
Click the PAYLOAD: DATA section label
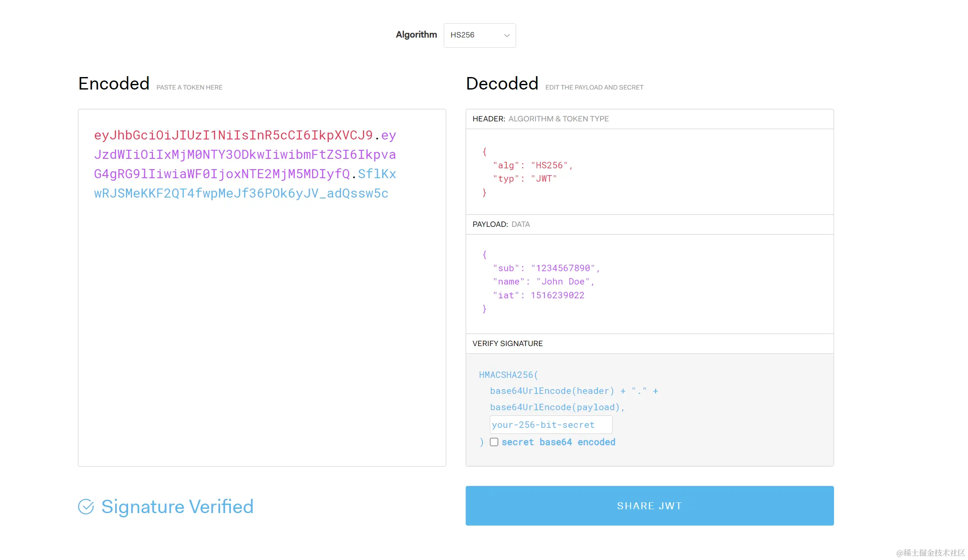coord(501,224)
